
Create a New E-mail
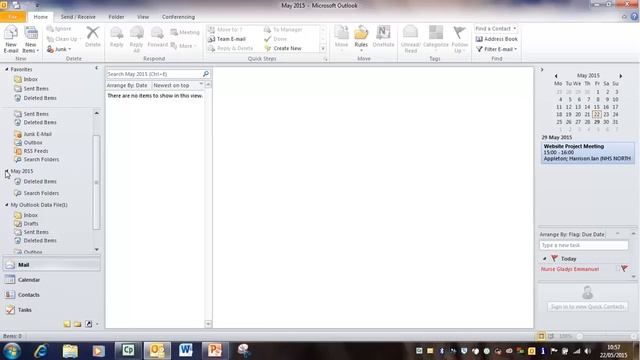click(11, 39)
